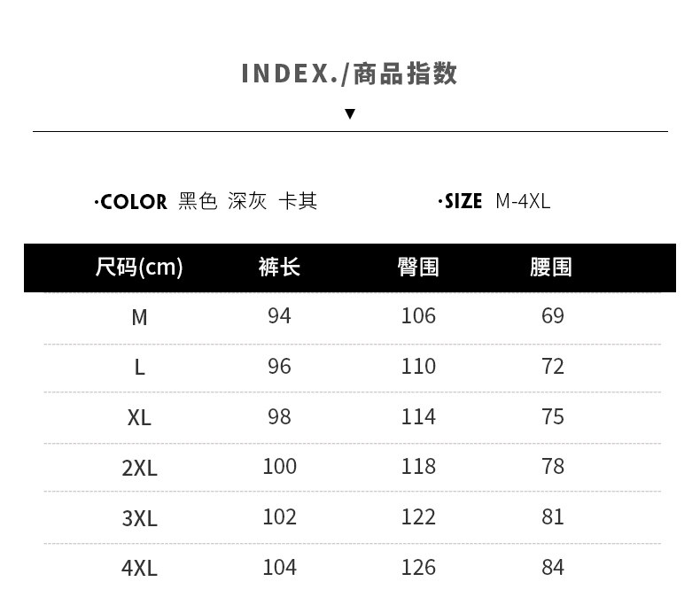
Task: Click the INDEX./商品指数 heading
Action: pos(349,74)
